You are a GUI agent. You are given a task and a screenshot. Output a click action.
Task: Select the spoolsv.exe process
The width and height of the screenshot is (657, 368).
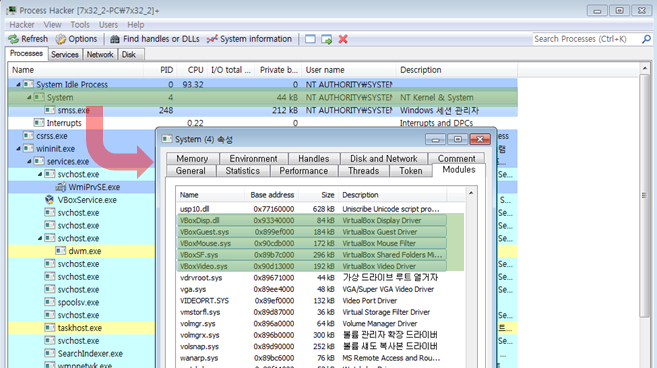click(x=78, y=302)
